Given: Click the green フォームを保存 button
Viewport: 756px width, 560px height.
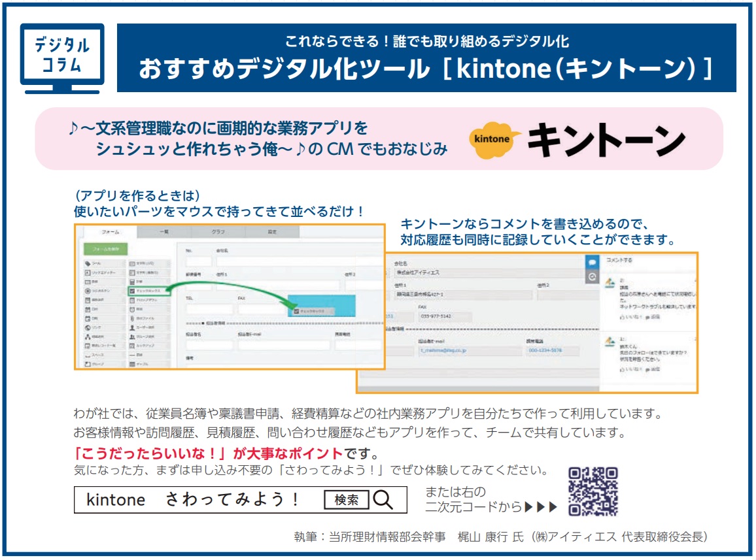Looking at the screenshot, I should (x=106, y=249).
